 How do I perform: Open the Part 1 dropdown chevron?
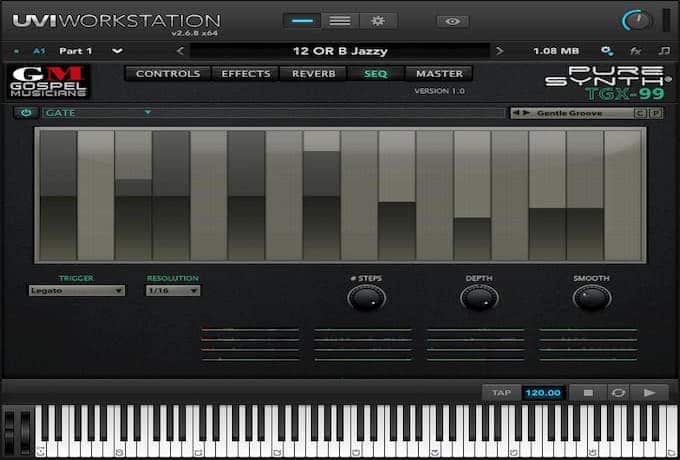117,51
